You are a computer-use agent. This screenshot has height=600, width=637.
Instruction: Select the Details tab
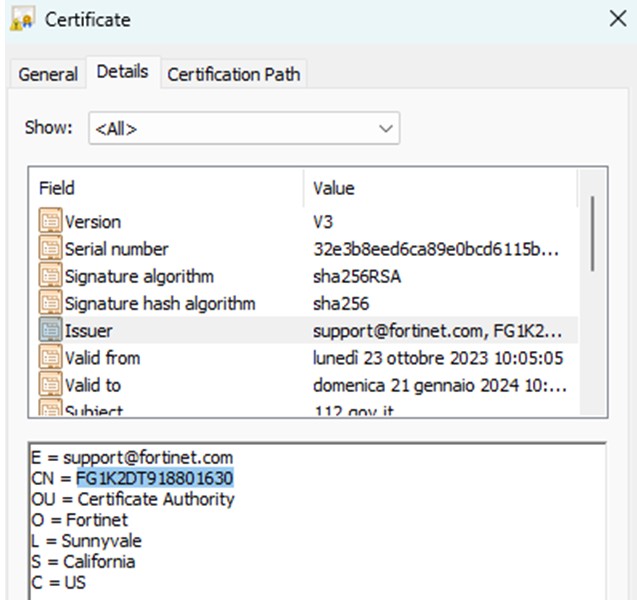122,72
